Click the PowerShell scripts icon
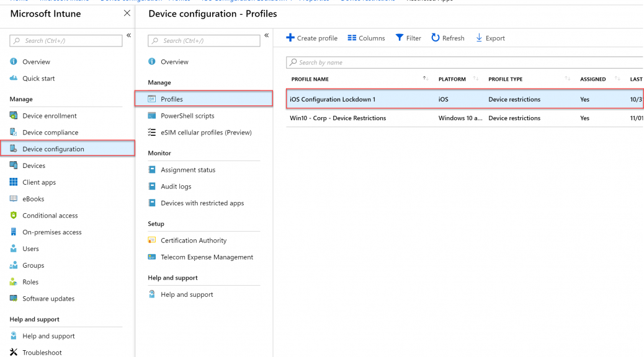Viewport: 644px width, 357px height. pos(152,115)
